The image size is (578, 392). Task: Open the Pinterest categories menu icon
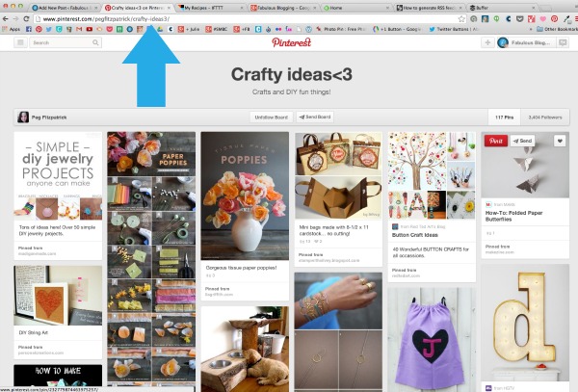[20, 42]
